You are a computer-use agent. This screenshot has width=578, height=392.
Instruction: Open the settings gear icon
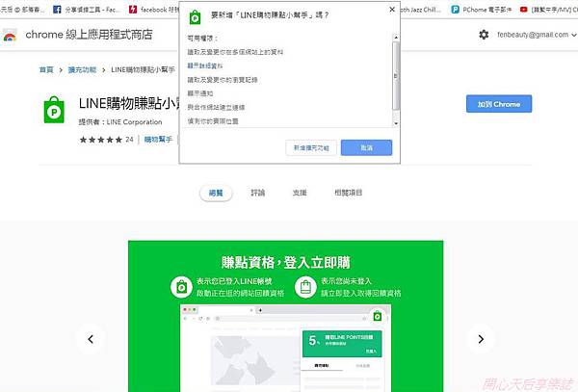[x=484, y=35]
